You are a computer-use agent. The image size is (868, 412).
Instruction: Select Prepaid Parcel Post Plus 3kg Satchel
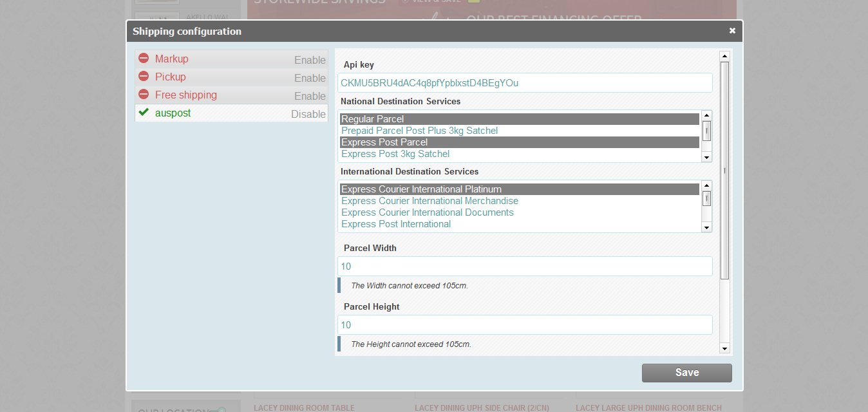coord(520,131)
